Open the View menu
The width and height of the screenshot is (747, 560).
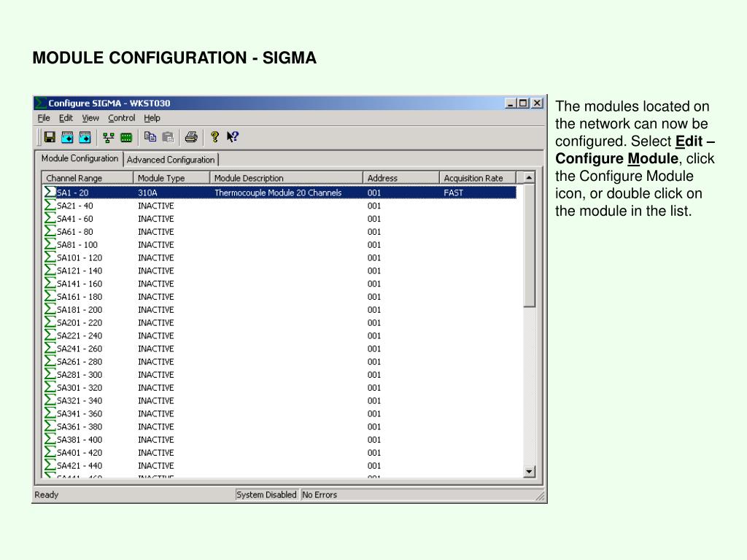[90, 118]
